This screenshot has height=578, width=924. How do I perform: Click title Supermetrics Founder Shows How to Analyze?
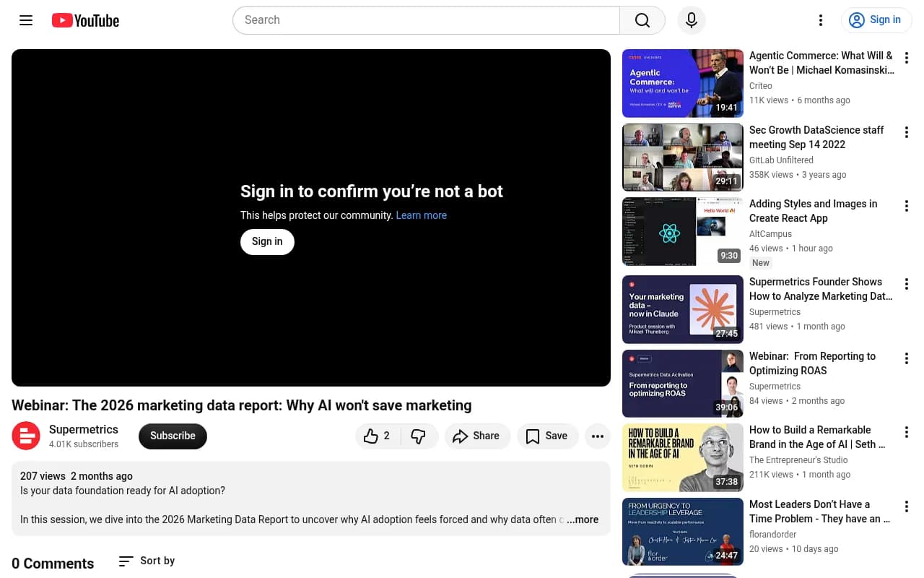pyautogui.click(x=821, y=289)
